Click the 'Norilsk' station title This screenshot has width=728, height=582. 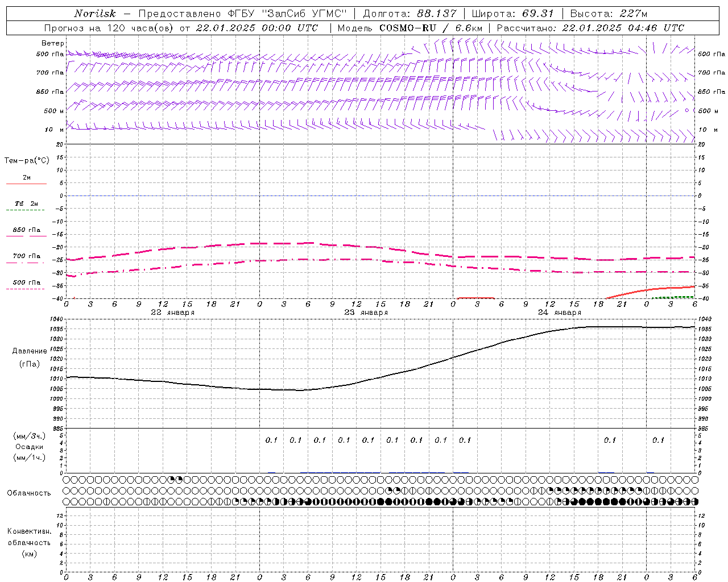coord(95,14)
